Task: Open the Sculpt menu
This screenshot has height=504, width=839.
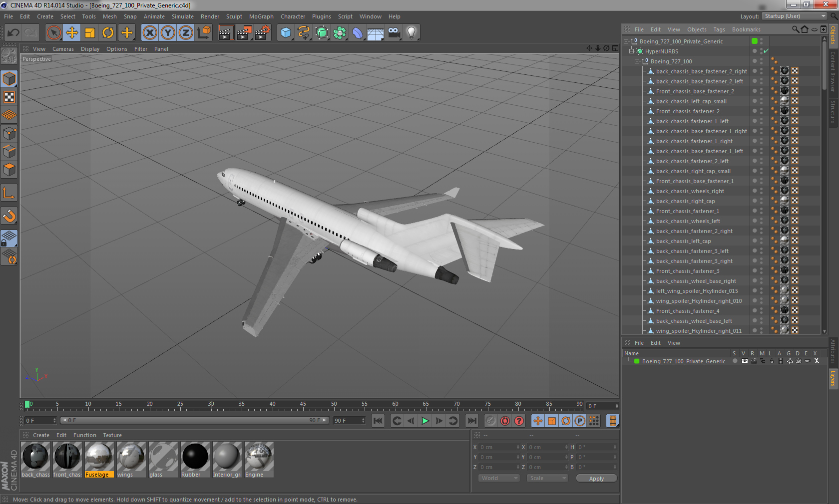Action: tap(234, 16)
